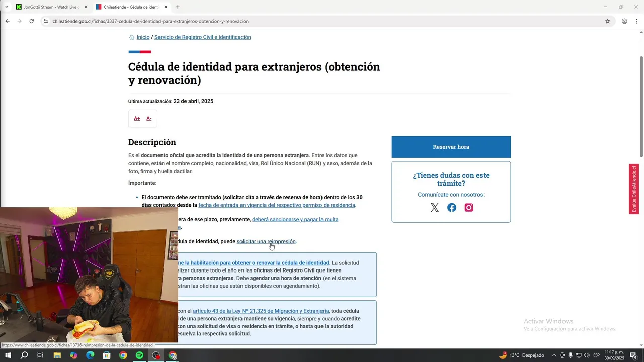
Task: Show hidden system tray icons
Action: 554,355
